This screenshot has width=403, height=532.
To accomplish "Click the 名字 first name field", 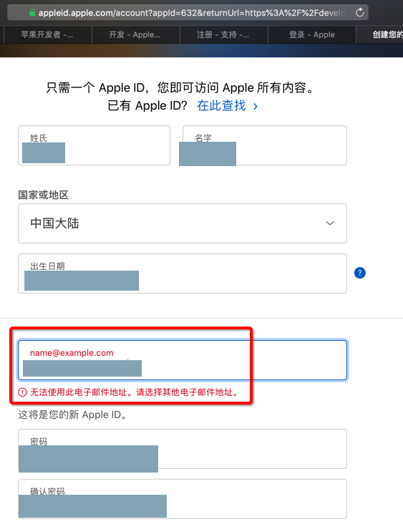I will (265, 145).
